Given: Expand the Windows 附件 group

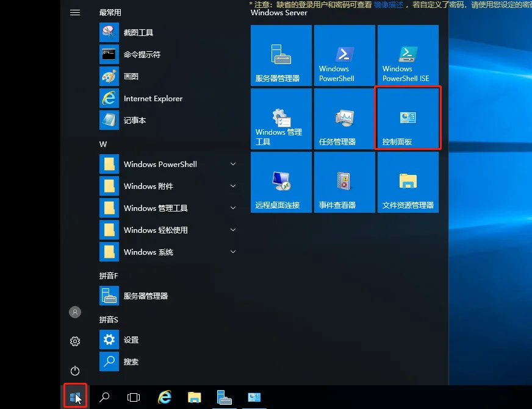Looking at the screenshot, I should [232, 186].
